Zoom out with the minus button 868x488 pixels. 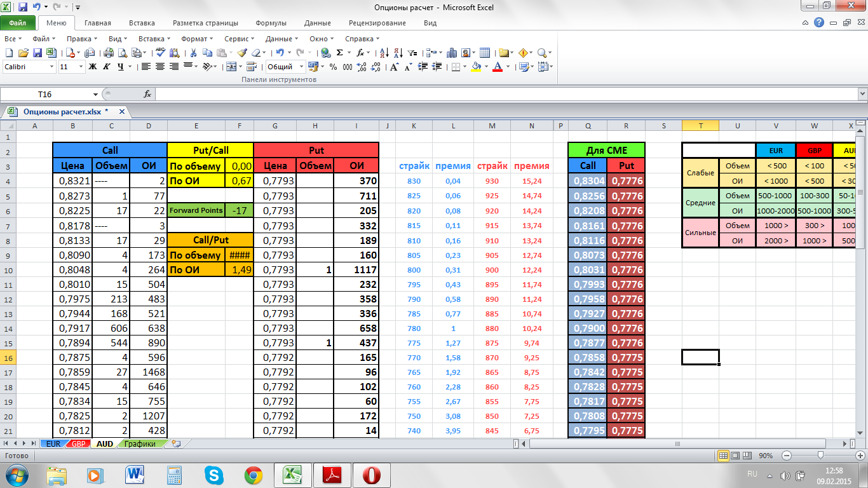[x=787, y=456]
